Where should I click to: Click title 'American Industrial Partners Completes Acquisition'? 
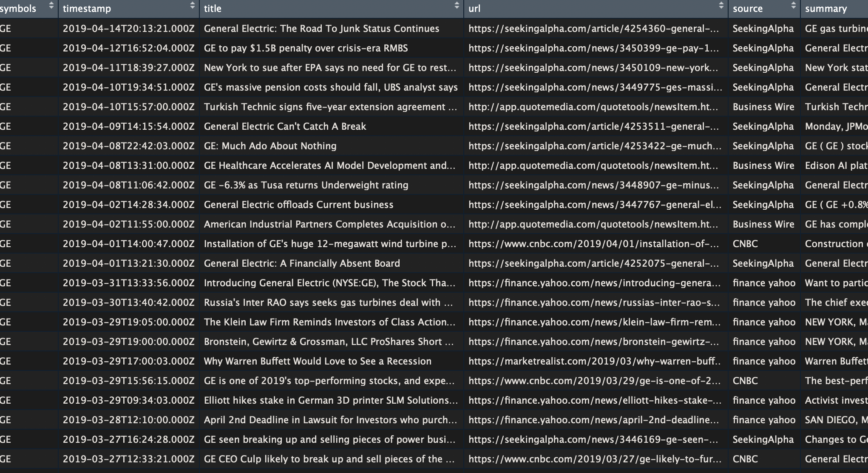pyautogui.click(x=329, y=224)
